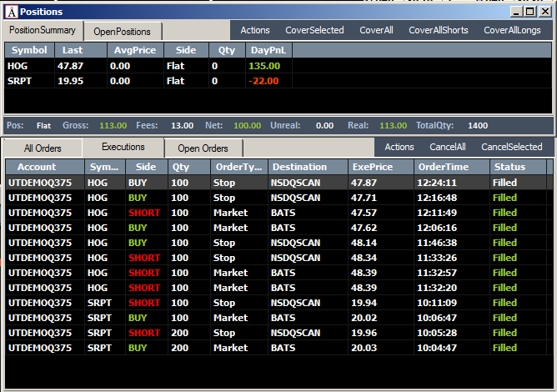
Task: Click SRPT last price 19.95
Action: 70,81
